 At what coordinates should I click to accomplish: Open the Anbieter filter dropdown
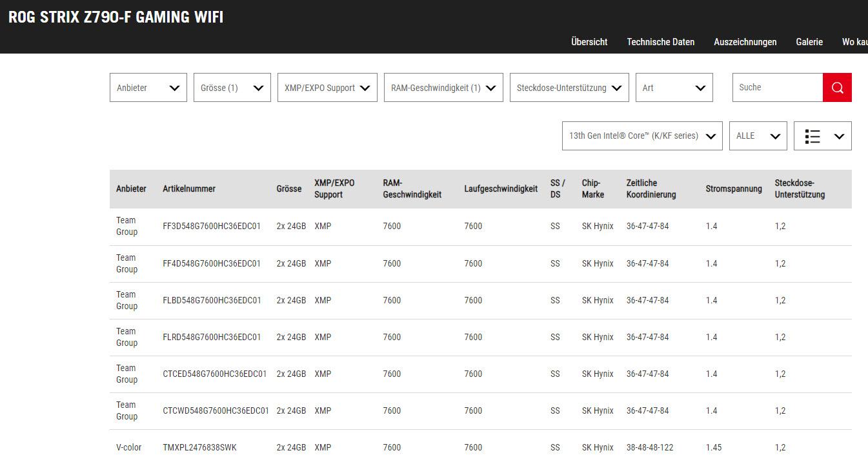148,88
